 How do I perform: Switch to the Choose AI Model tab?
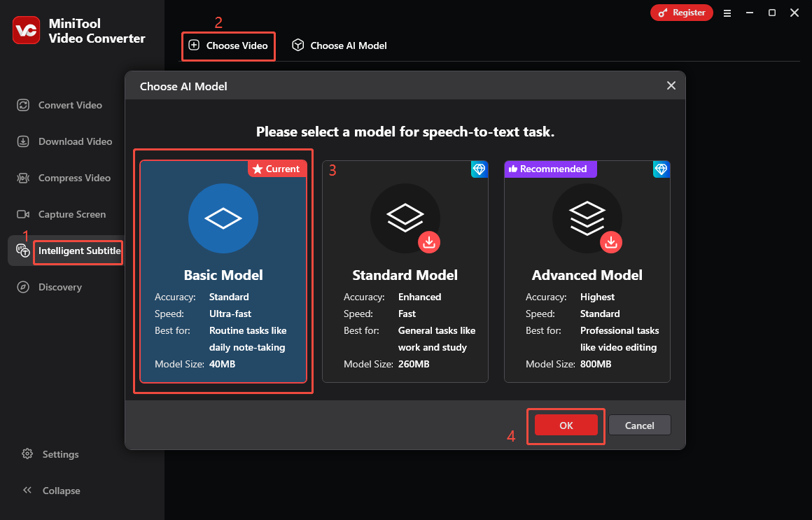(339, 45)
